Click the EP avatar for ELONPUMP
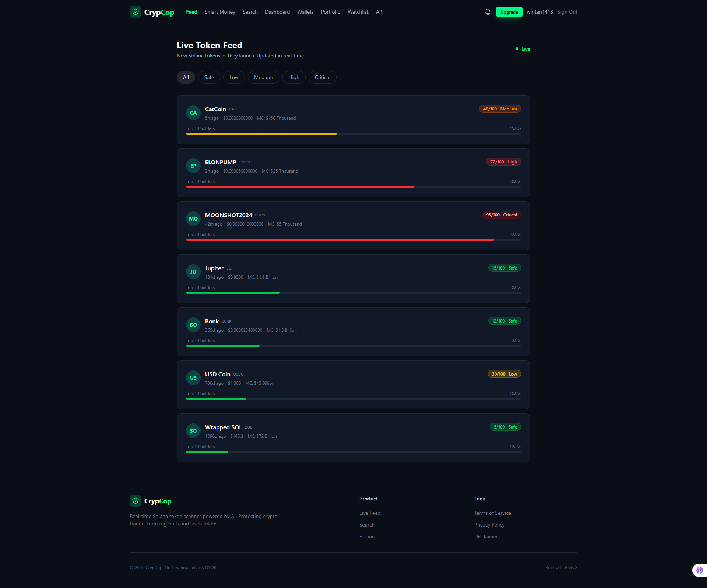The width and height of the screenshot is (707, 588). coord(193,166)
